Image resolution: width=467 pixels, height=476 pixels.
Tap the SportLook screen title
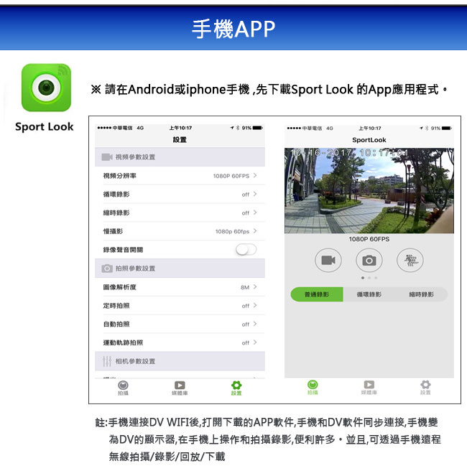369,140
